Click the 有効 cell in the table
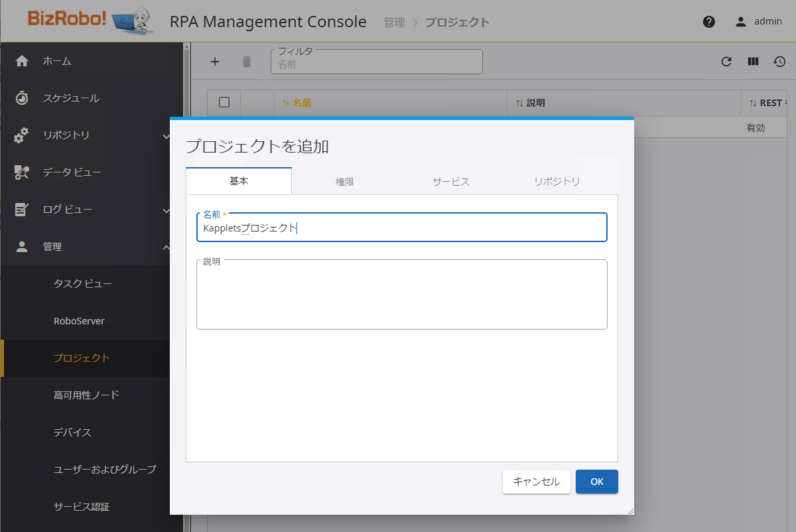The width and height of the screenshot is (796, 532). [x=756, y=128]
